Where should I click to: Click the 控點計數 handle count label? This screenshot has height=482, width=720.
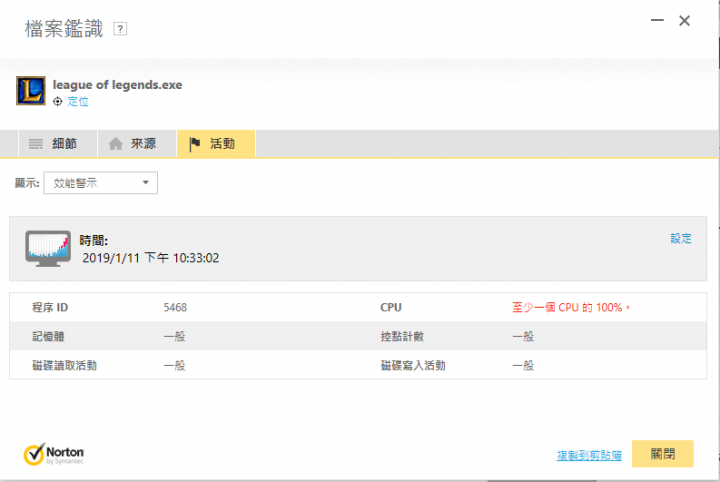coord(402,336)
